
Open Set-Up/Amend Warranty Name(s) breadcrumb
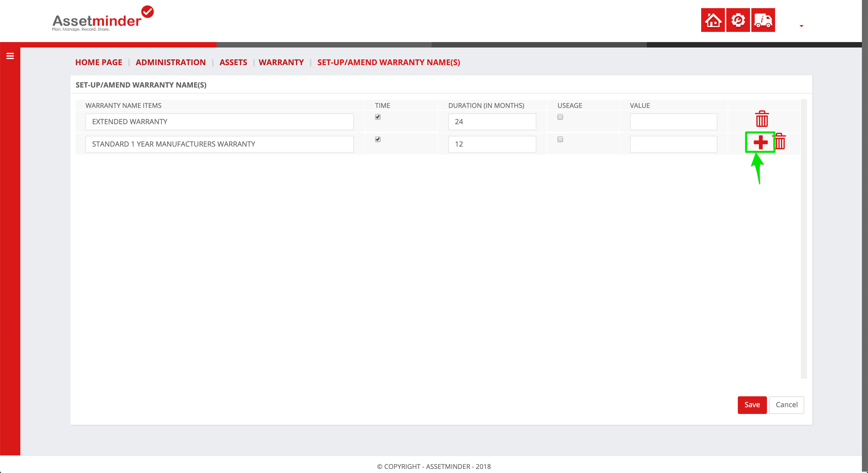(x=389, y=62)
